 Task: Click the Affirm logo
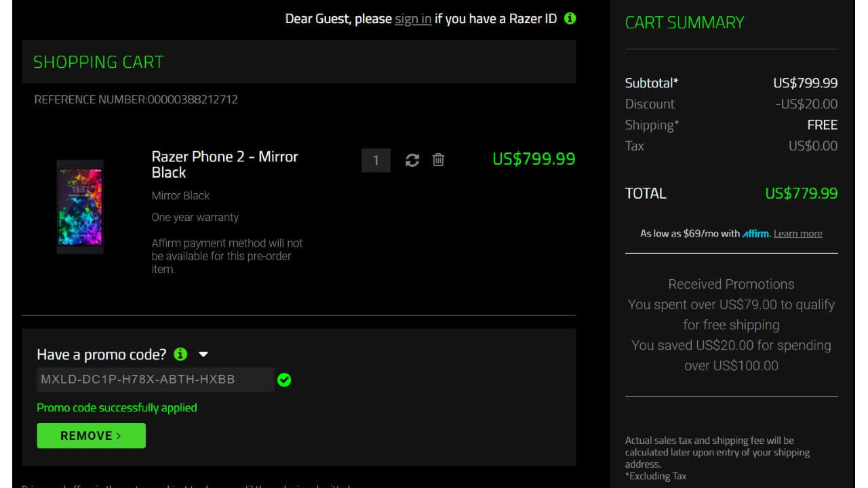[x=756, y=234]
